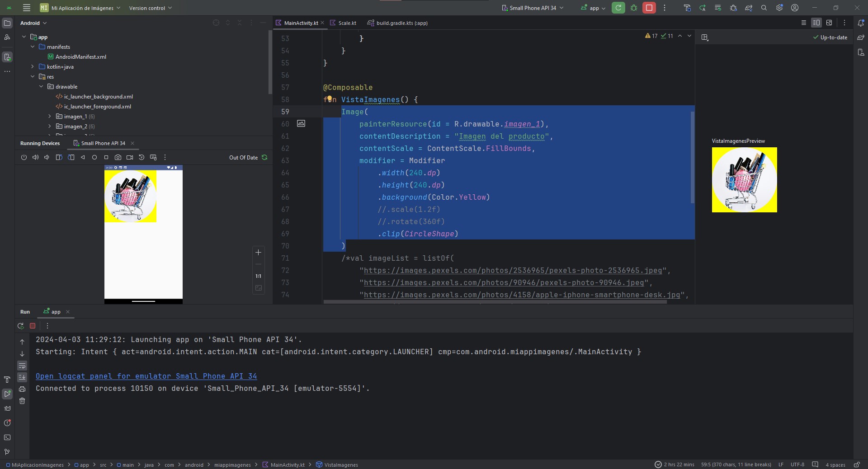868x469 pixels.
Task: Toggle scroll to end in Run console
Action: [x=22, y=377]
